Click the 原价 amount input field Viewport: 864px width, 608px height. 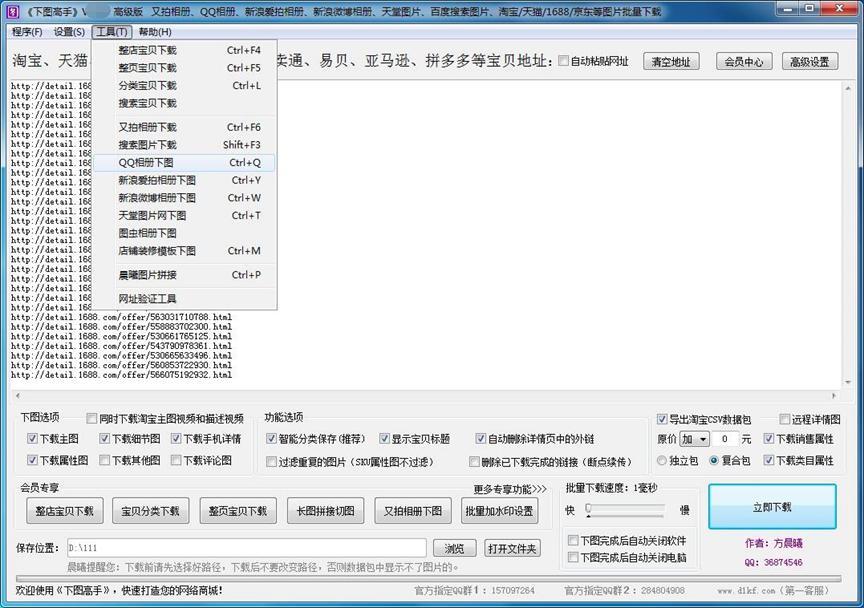[725, 439]
